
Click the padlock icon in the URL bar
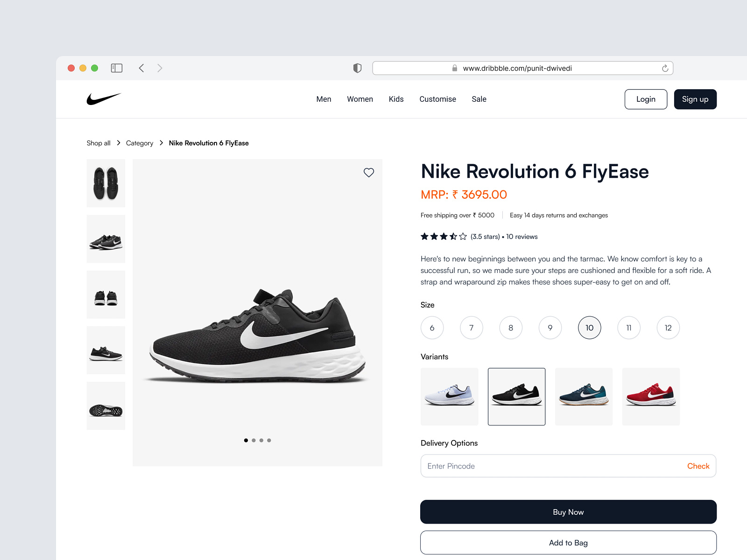[454, 68]
